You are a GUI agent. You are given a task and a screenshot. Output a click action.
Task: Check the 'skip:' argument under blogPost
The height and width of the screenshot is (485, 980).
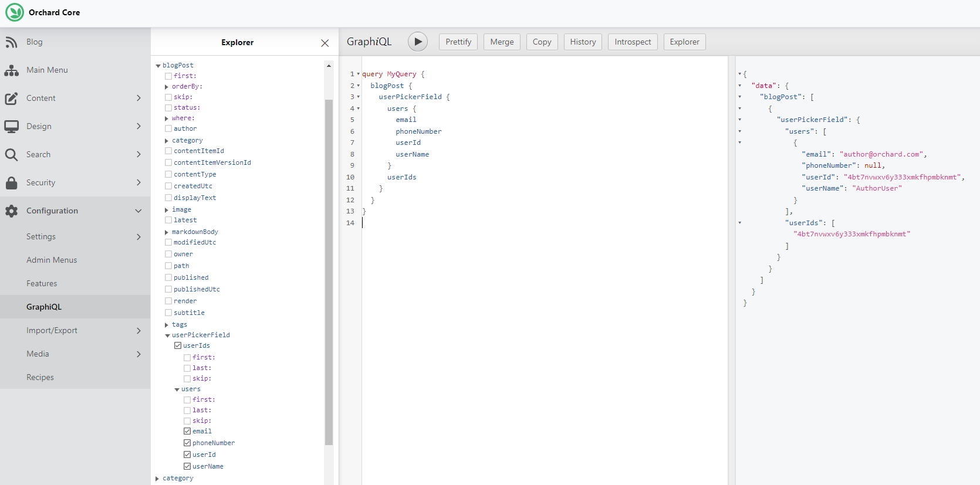pyautogui.click(x=168, y=97)
